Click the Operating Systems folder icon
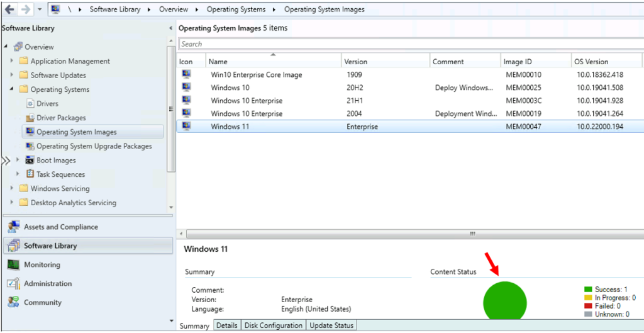 coord(23,89)
